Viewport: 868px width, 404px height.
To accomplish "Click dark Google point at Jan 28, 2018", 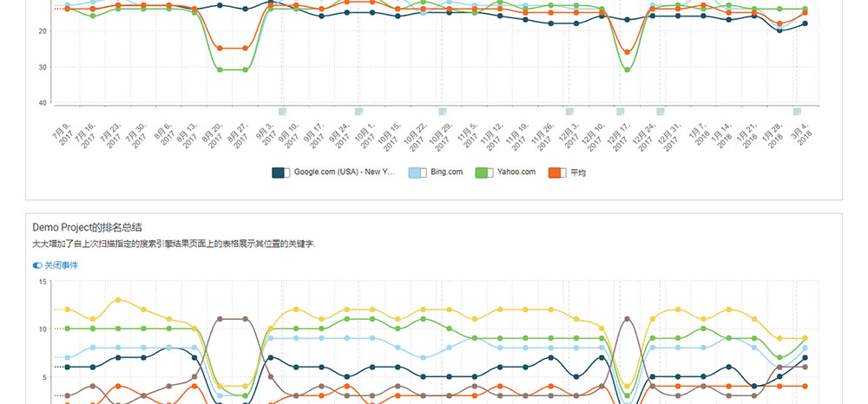I will coord(779,30).
